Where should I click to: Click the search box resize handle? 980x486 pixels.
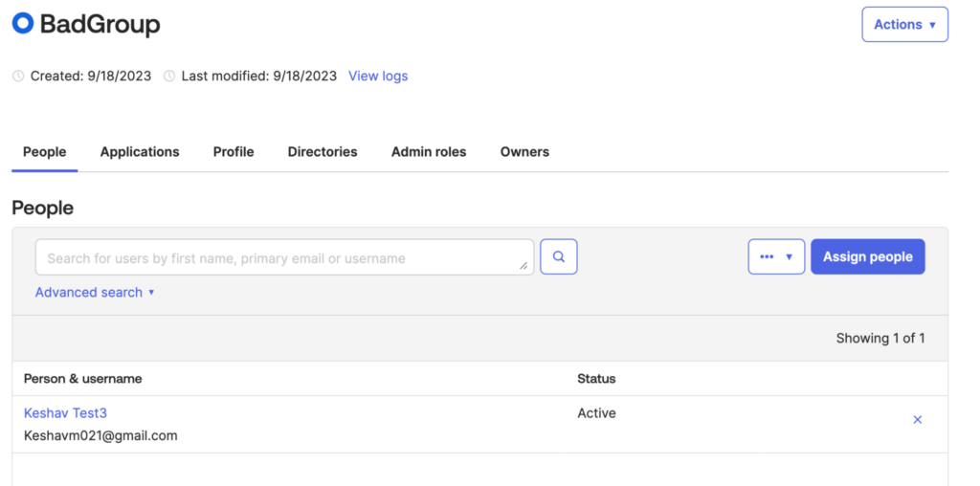[523, 266]
